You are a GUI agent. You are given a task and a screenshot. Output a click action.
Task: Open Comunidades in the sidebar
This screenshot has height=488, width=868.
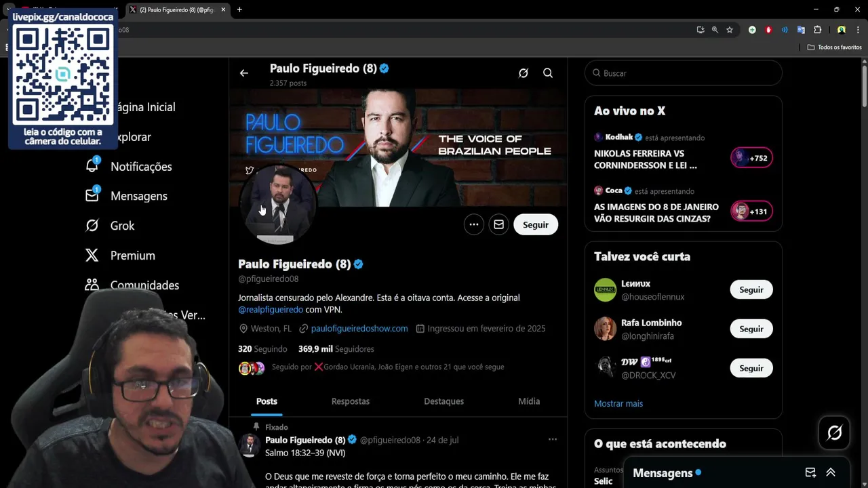click(x=144, y=285)
